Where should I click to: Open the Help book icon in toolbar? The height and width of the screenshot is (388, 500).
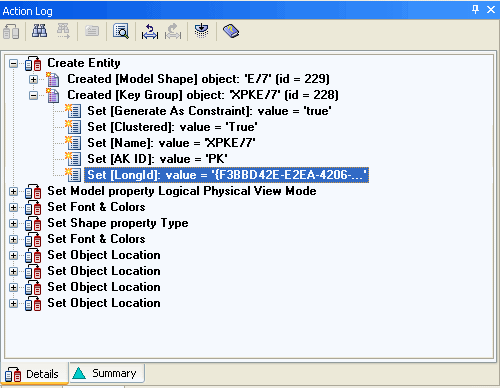tap(231, 31)
